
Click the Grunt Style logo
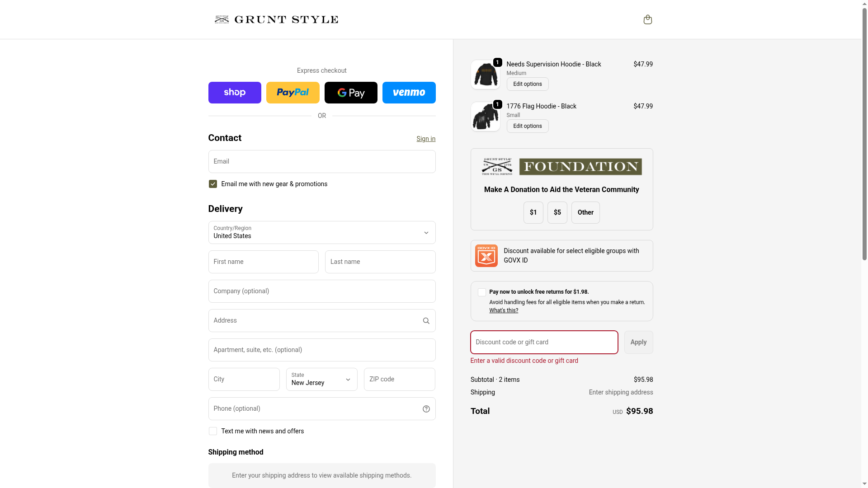pyautogui.click(x=276, y=19)
